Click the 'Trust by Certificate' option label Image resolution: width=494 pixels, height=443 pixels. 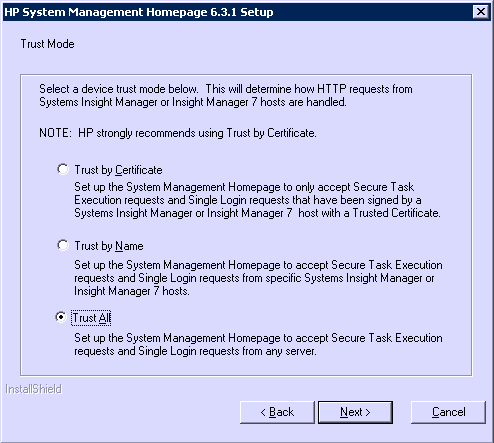pyautogui.click(x=118, y=170)
